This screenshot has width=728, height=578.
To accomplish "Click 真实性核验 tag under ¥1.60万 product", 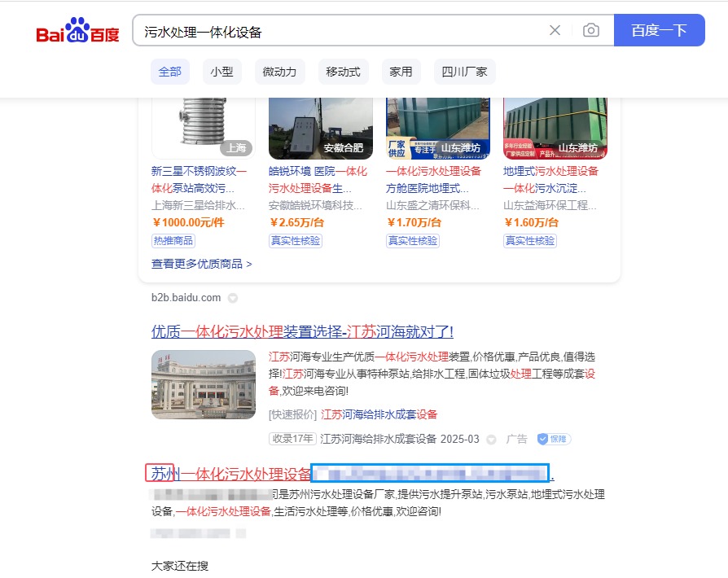I will (529, 240).
